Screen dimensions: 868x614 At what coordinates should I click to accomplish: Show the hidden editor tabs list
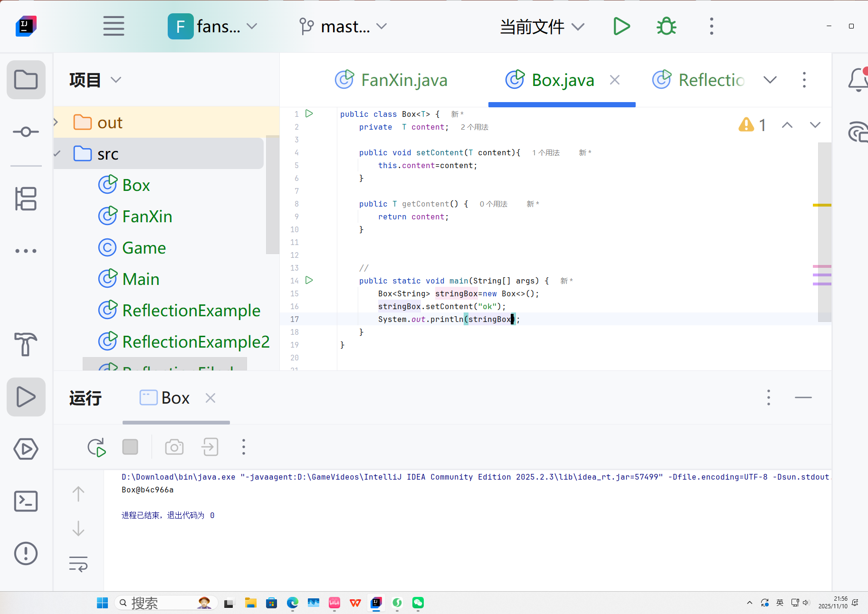[770, 80]
